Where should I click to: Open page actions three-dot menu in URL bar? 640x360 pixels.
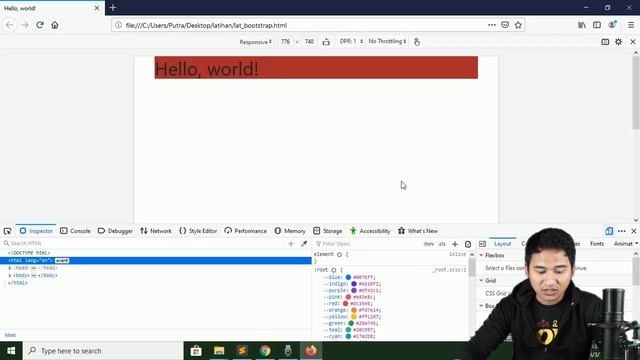[491, 25]
